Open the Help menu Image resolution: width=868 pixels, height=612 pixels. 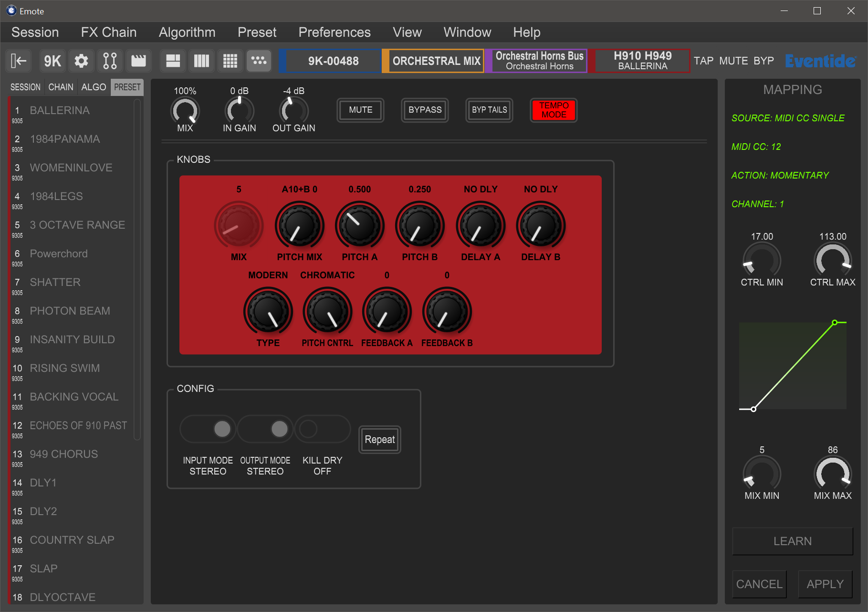point(527,32)
